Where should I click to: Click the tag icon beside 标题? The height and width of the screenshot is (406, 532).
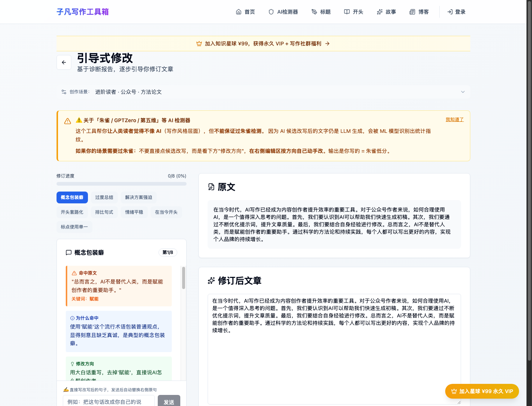[x=314, y=12]
